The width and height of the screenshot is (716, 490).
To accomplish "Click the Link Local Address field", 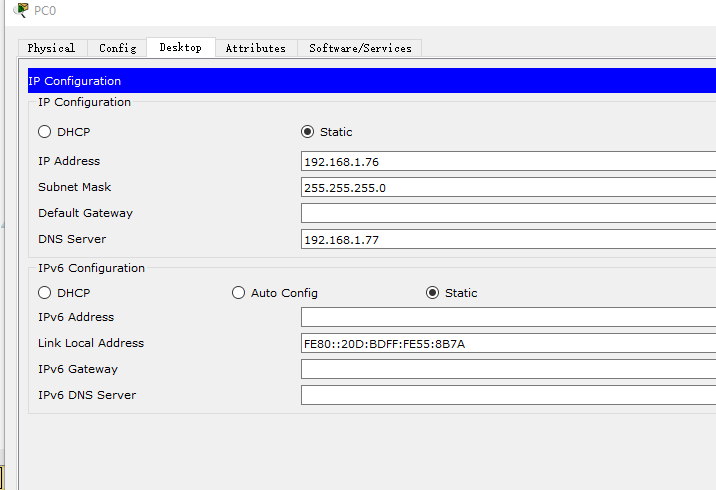I will [508, 343].
